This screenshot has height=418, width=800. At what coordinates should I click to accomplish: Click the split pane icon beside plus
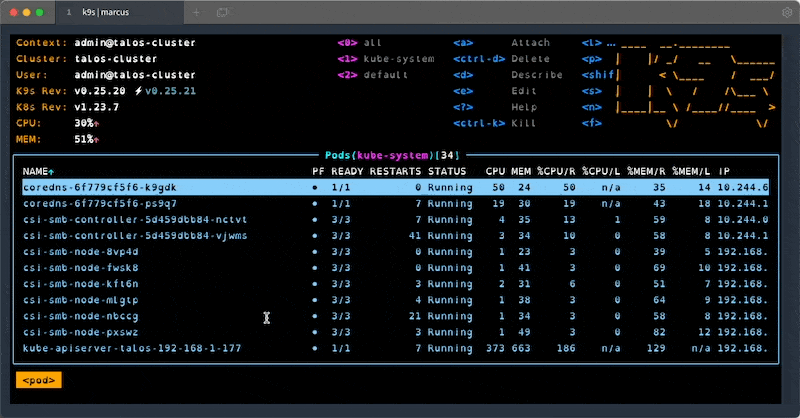point(222,12)
